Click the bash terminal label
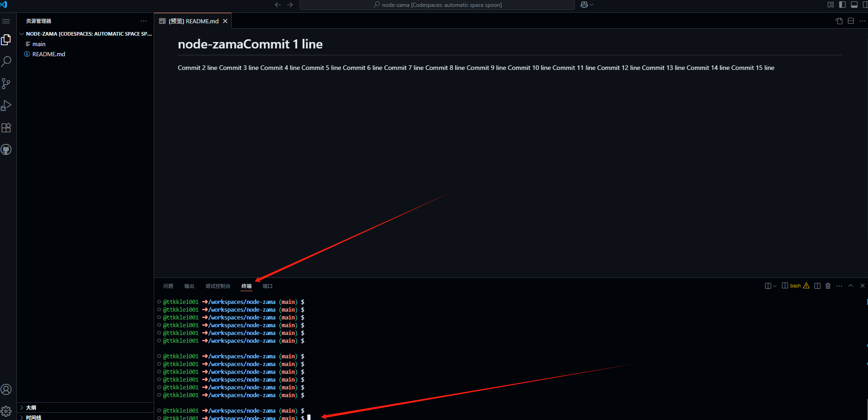This screenshot has width=868, height=420. (x=795, y=286)
